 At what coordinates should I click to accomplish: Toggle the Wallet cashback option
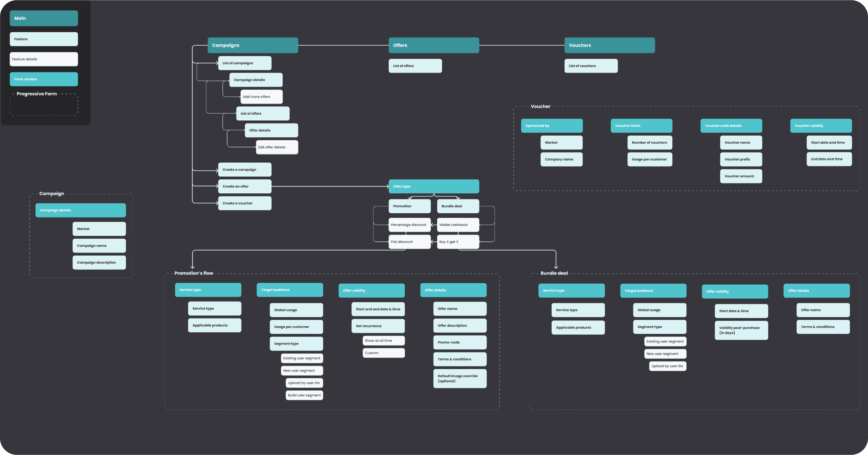point(454,224)
